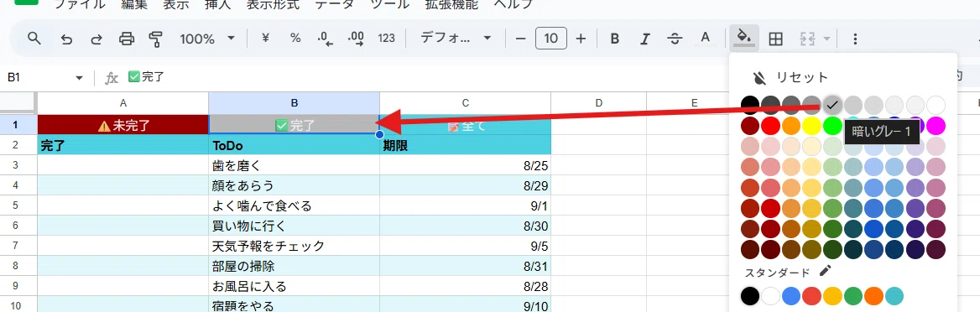
Task: Select the 歯を磨く cell
Action: tap(295, 165)
